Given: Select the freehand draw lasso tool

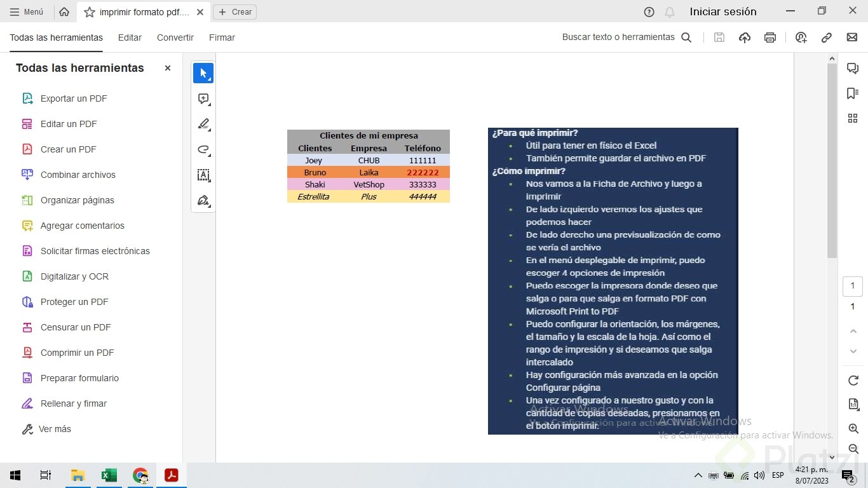Looking at the screenshot, I should click(x=203, y=149).
